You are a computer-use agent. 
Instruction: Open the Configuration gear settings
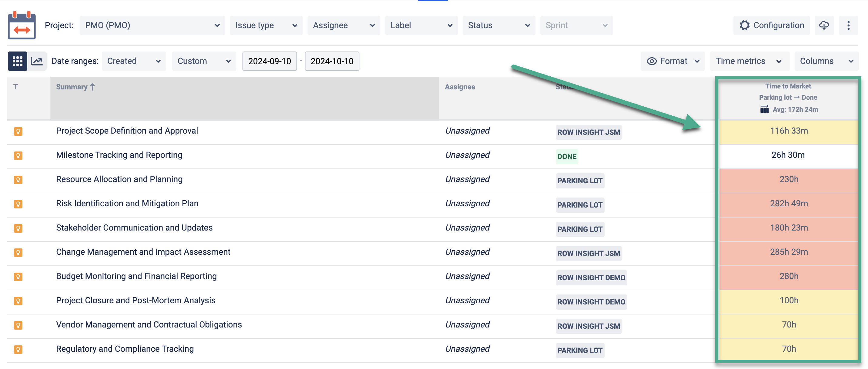tap(771, 25)
